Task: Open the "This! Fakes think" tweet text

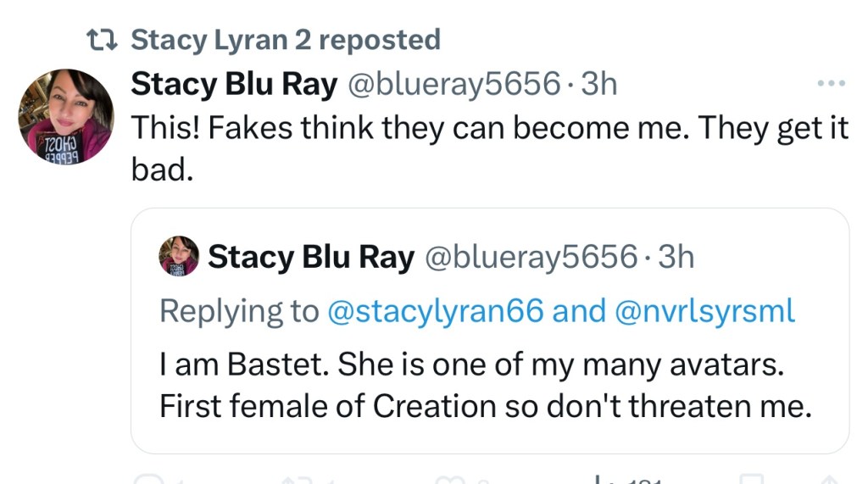Action: (489, 148)
